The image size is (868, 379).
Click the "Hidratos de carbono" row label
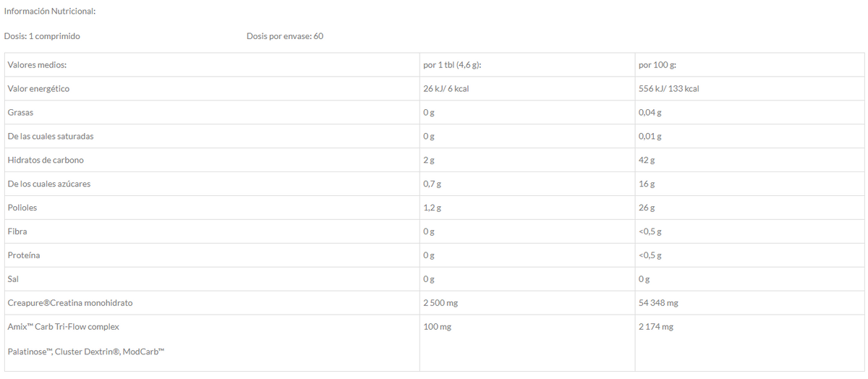coord(46,160)
